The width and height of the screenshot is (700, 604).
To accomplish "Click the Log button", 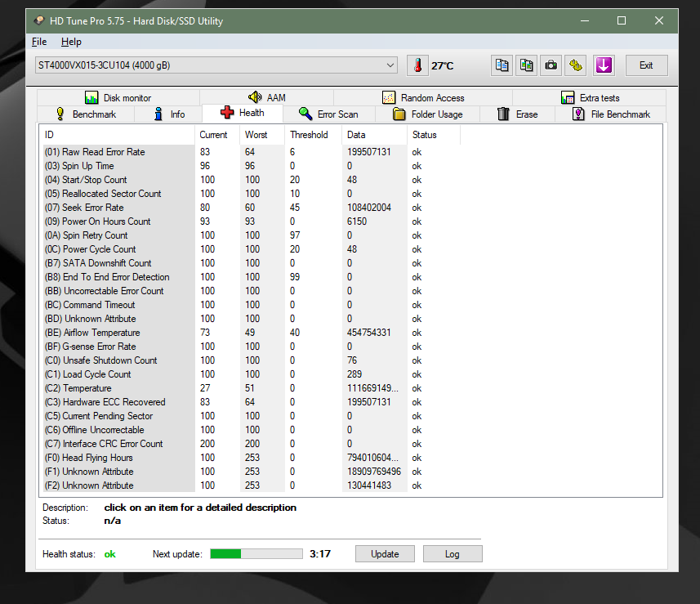I will pyautogui.click(x=453, y=554).
